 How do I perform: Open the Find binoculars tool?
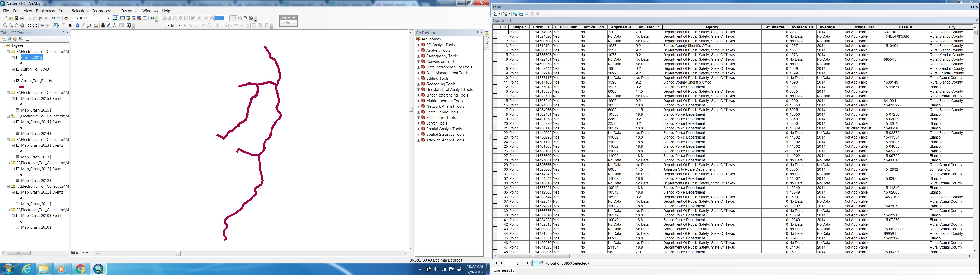(103, 25)
